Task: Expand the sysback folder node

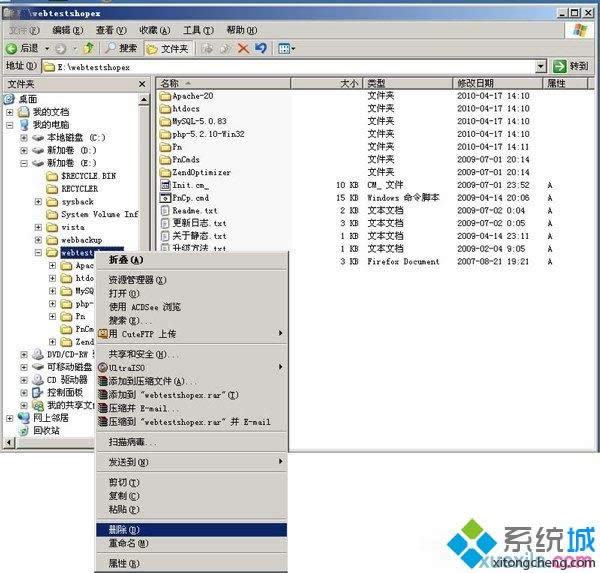Action: tap(38, 201)
